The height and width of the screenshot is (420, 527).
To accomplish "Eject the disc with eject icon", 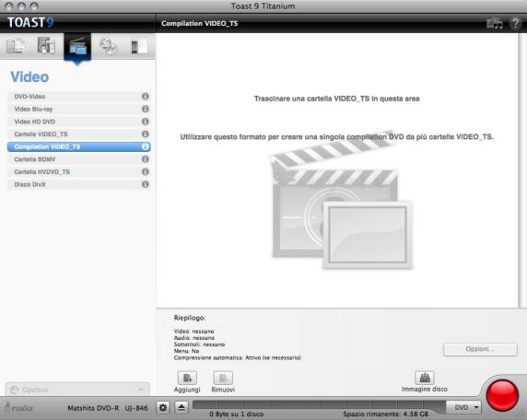I will (182, 408).
